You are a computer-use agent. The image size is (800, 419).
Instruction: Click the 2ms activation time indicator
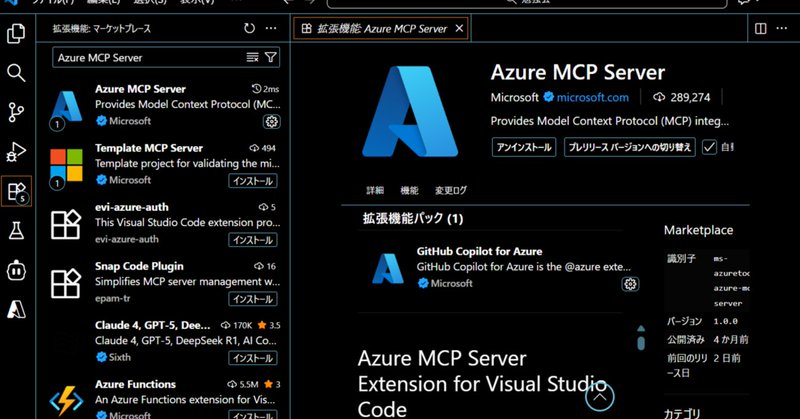point(266,89)
